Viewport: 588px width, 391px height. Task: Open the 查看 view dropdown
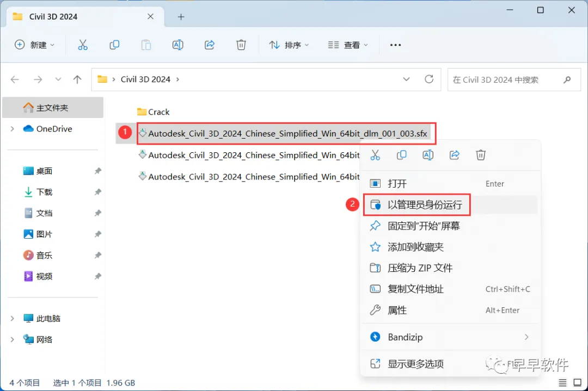pyautogui.click(x=348, y=45)
